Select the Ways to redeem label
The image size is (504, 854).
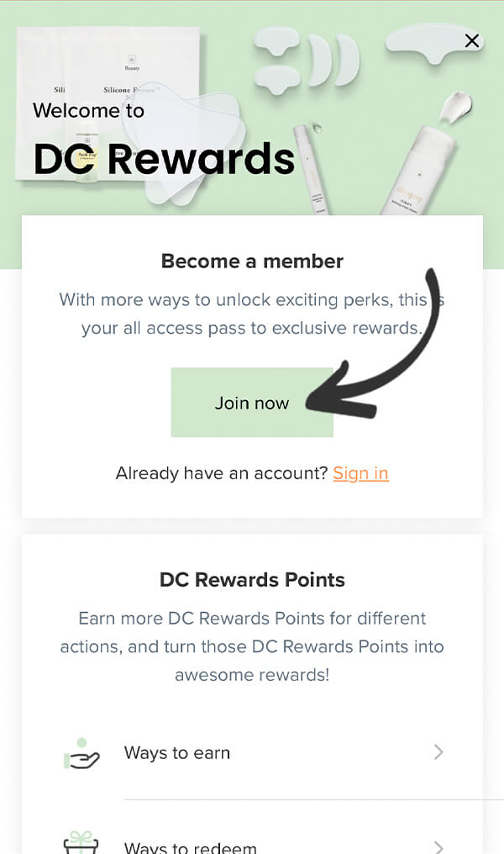(191, 846)
